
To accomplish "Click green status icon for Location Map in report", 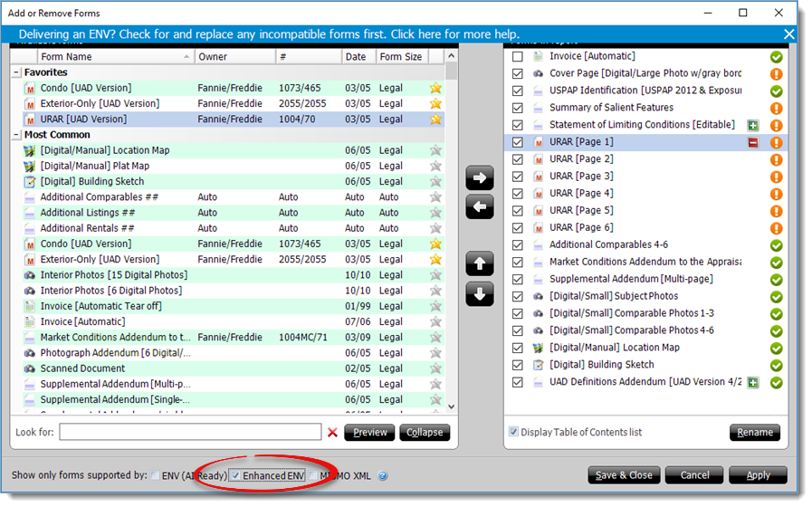I will click(x=777, y=349).
